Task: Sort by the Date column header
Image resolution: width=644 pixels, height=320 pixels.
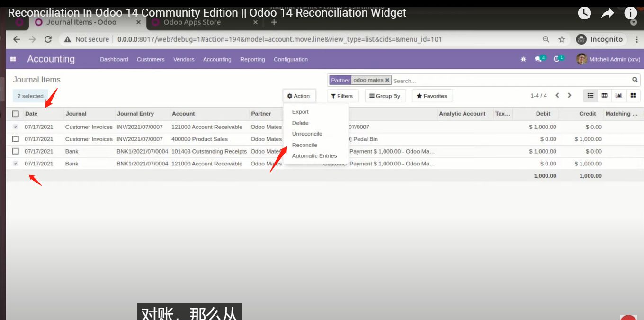Action: (x=31, y=114)
